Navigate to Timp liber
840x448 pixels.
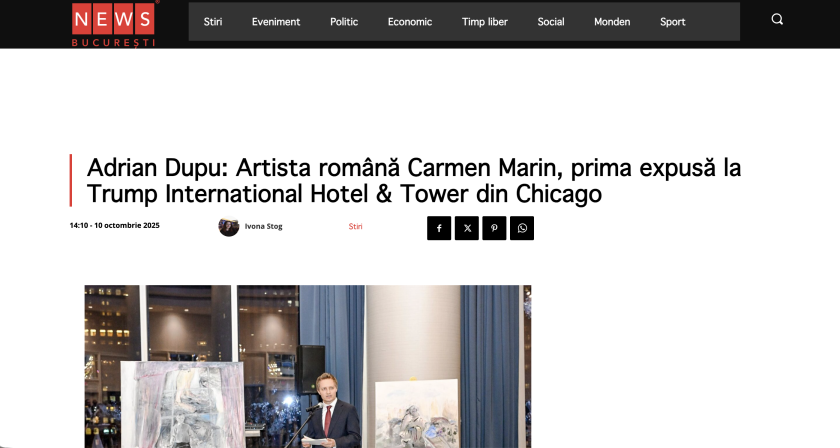pyautogui.click(x=485, y=22)
